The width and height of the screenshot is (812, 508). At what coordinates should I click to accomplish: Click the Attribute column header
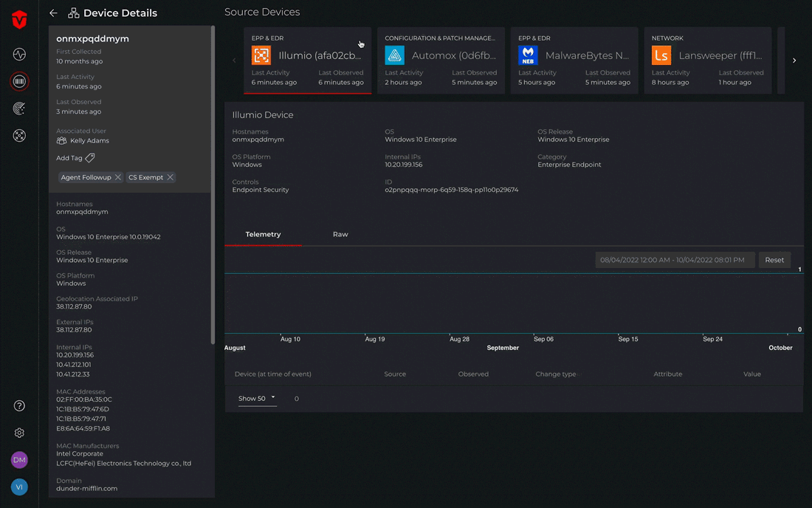(x=667, y=374)
